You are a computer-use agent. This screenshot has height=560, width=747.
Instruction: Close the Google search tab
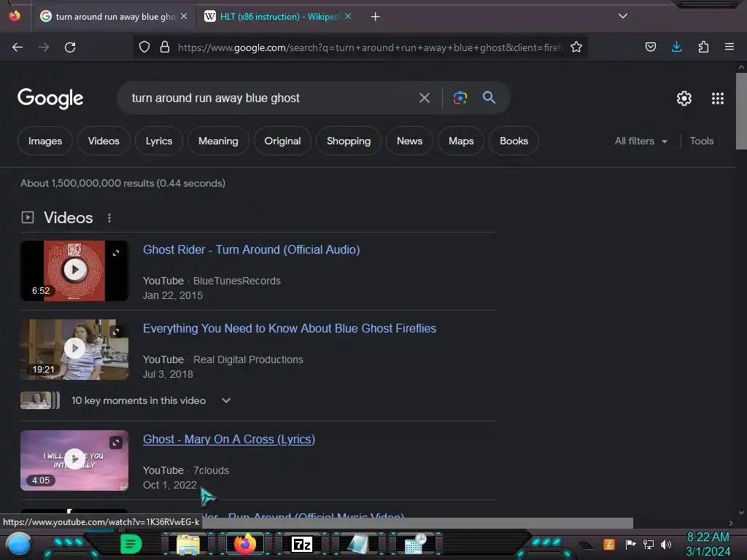[x=184, y=17]
